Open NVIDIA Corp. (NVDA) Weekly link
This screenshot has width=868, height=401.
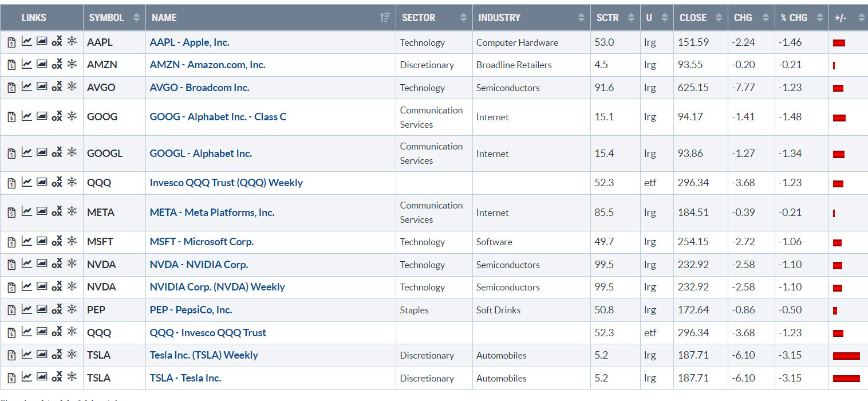(217, 287)
